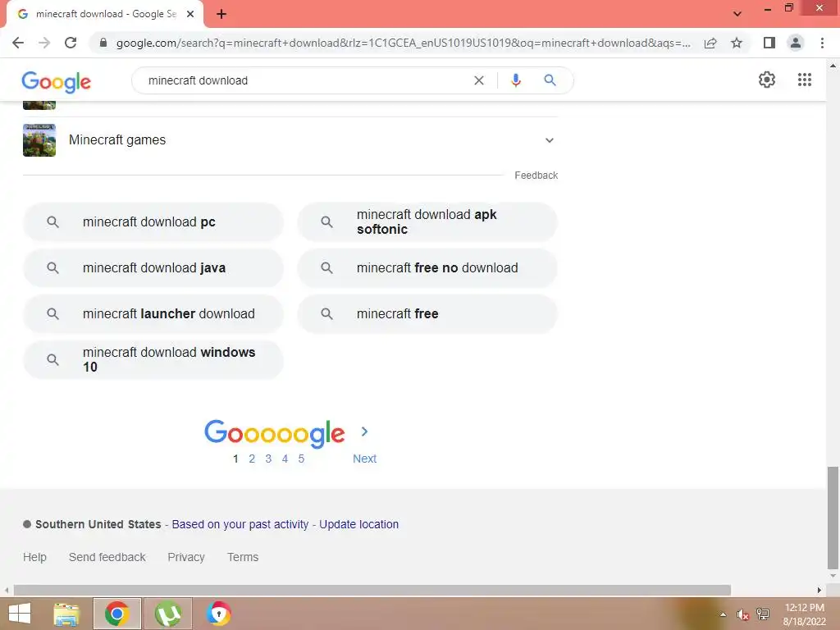Close the minecraft download tab
Image resolution: width=840 pixels, height=630 pixels.
click(190, 14)
